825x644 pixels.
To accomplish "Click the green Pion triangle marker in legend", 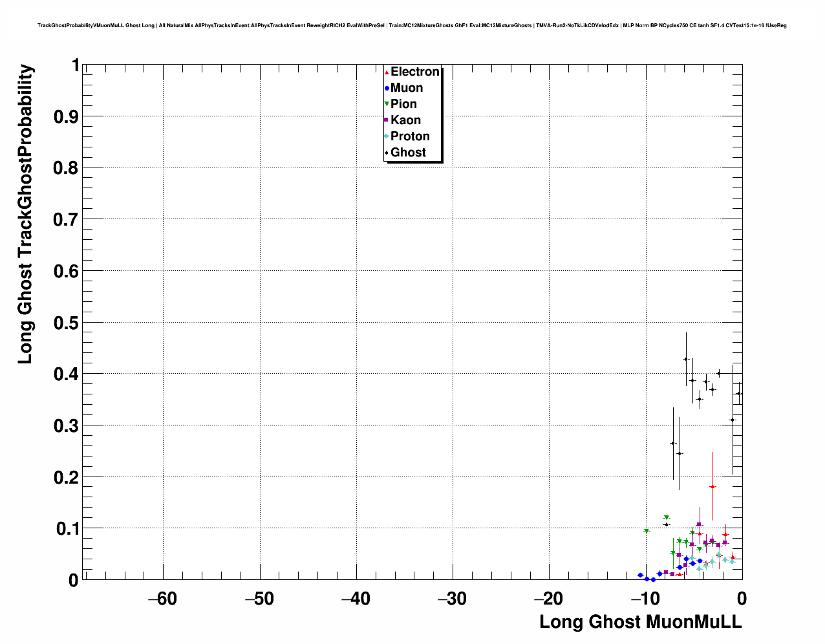I will point(387,104).
